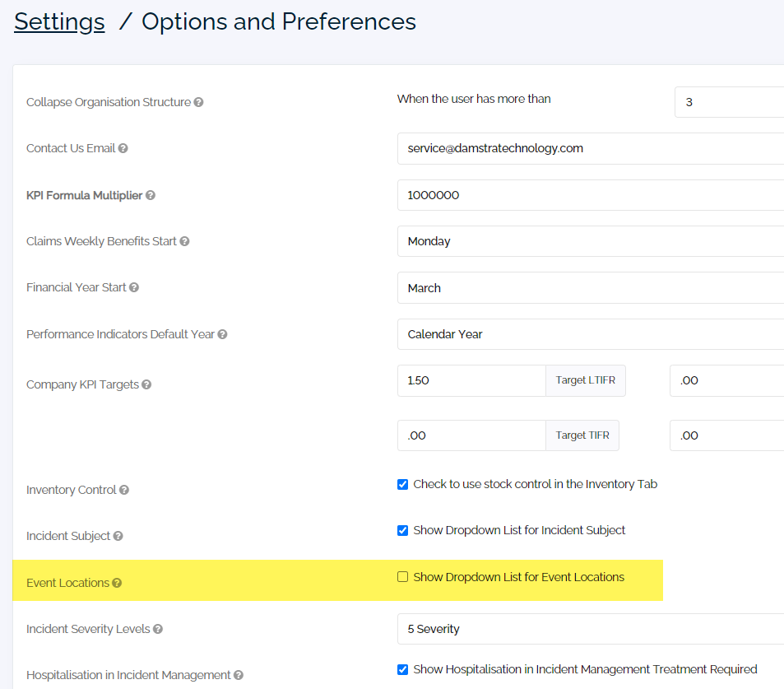Click the .00 field right of Target TIFR

point(727,435)
